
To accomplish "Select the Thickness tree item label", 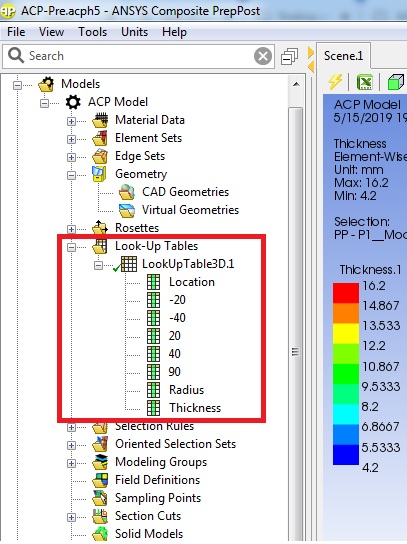I will [x=195, y=408].
